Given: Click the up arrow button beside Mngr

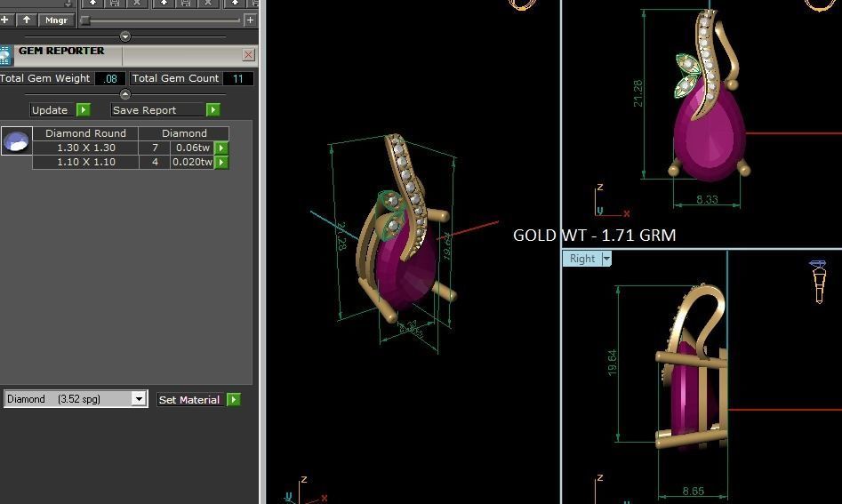Looking at the screenshot, I should pyautogui.click(x=27, y=20).
